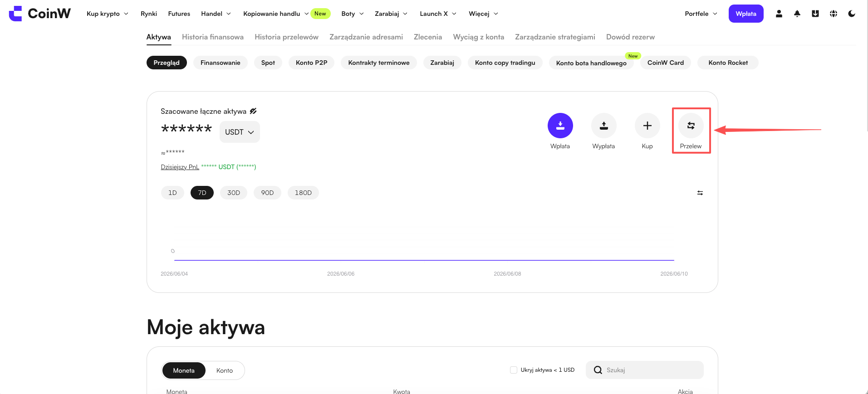
Task: Switch to Dowód rezerw tab
Action: coord(630,37)
